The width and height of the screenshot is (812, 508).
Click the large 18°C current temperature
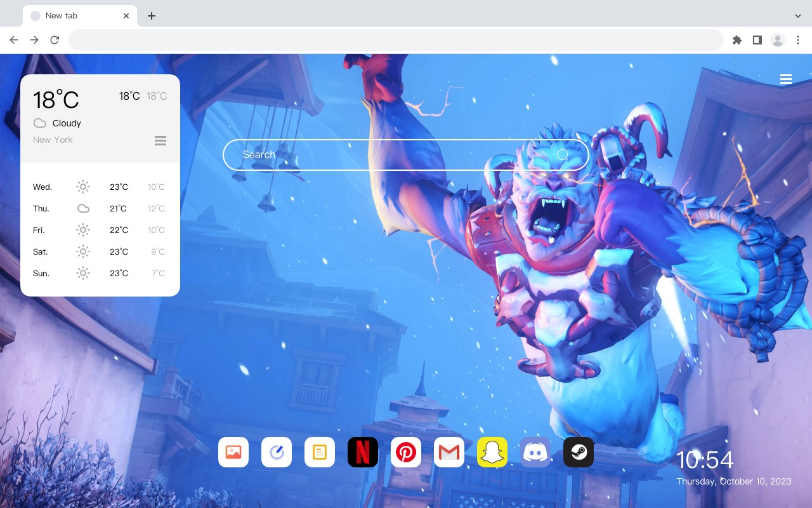56,99
